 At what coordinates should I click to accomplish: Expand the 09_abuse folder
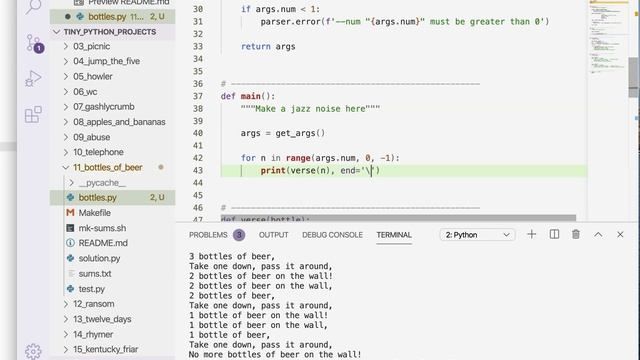(66, 137)
